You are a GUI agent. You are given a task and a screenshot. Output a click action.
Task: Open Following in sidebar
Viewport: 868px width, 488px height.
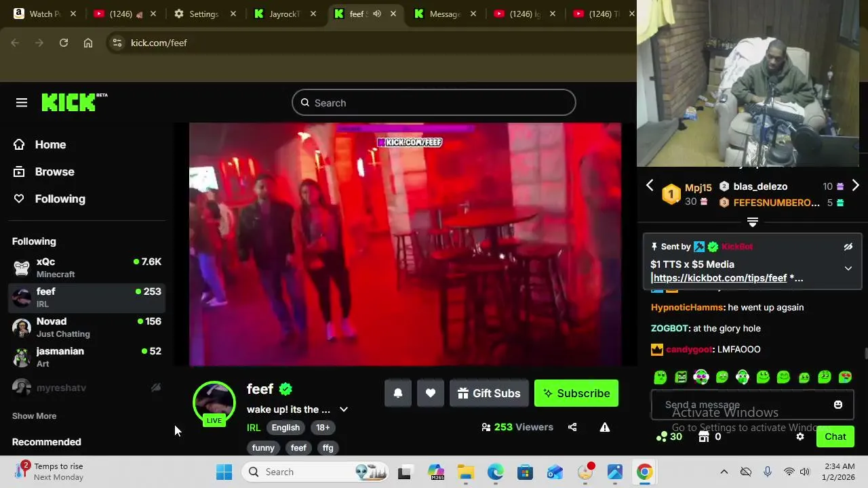pos(50,199)
